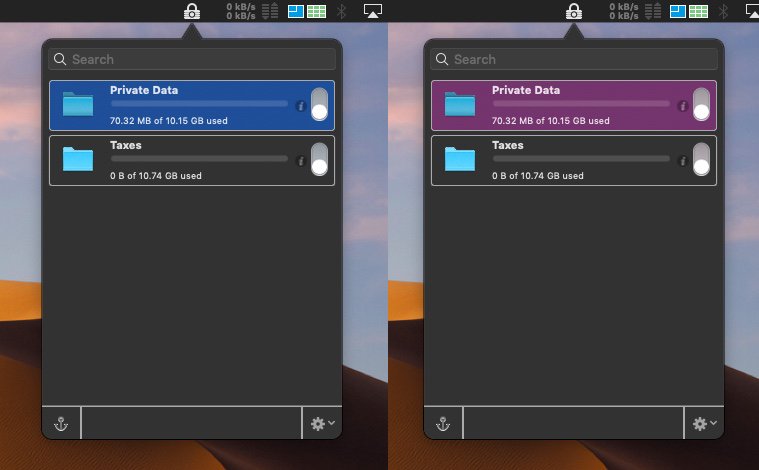Screen dimensions: 759x470
Task: Select the "Taxes" title in the blue-accent panel
Action: click(126, 145)
